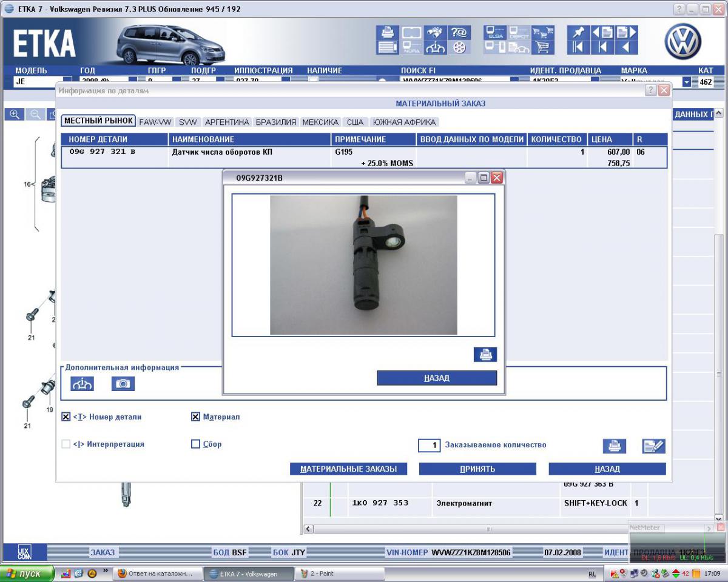
Task: Click the skip-back single-bar arrow icon
Action: pos(602,47)
